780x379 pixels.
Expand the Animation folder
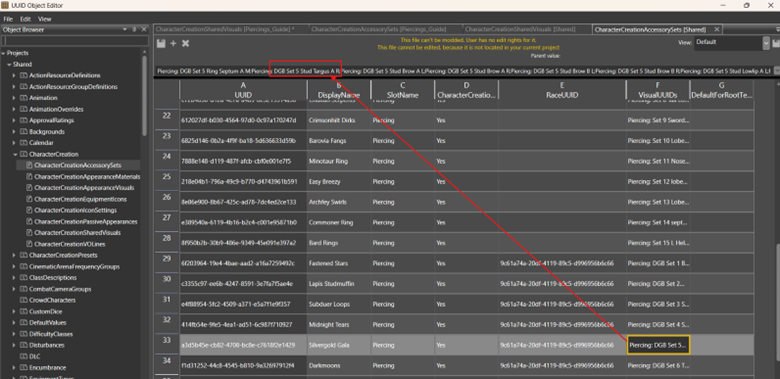click(x=14, y=98)
